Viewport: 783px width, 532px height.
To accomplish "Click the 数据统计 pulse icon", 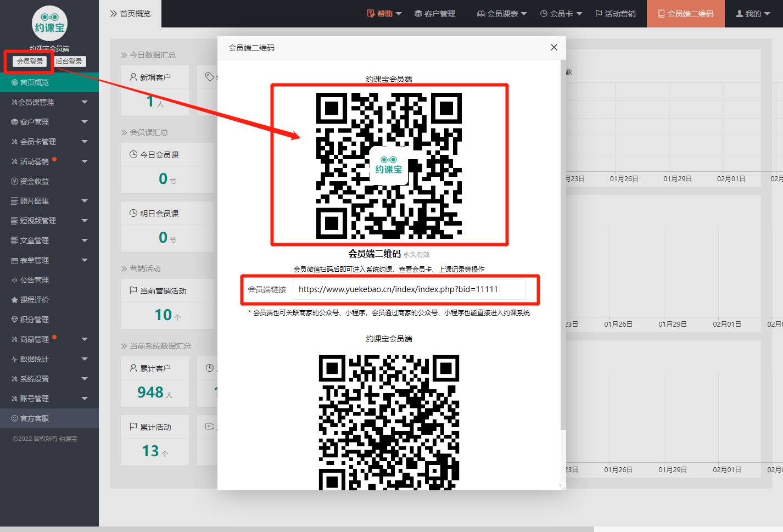I will 15,359.
